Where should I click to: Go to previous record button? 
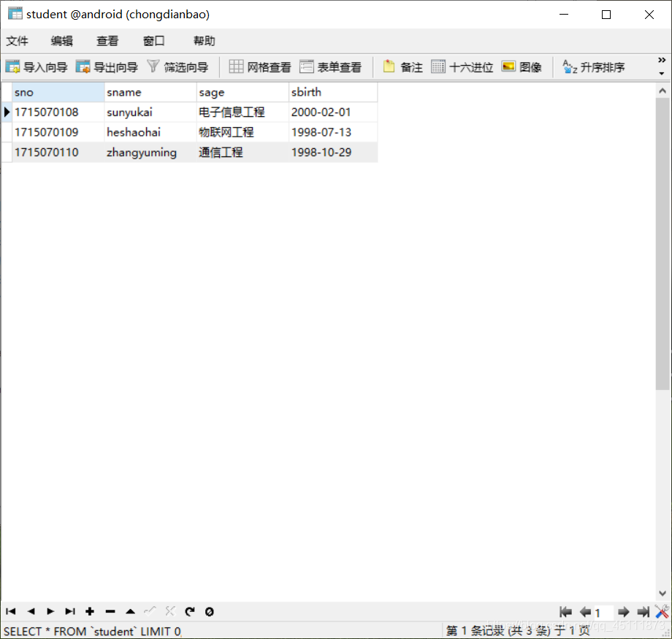(31, 611)
